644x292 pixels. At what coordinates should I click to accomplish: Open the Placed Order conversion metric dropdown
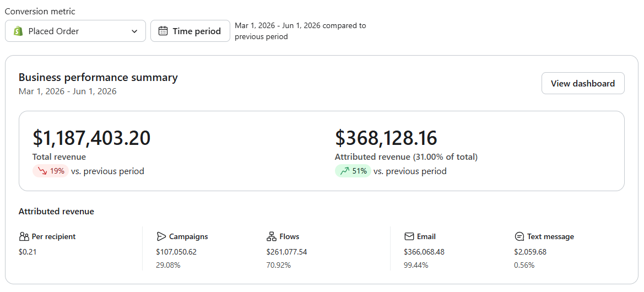coord(75,31)
